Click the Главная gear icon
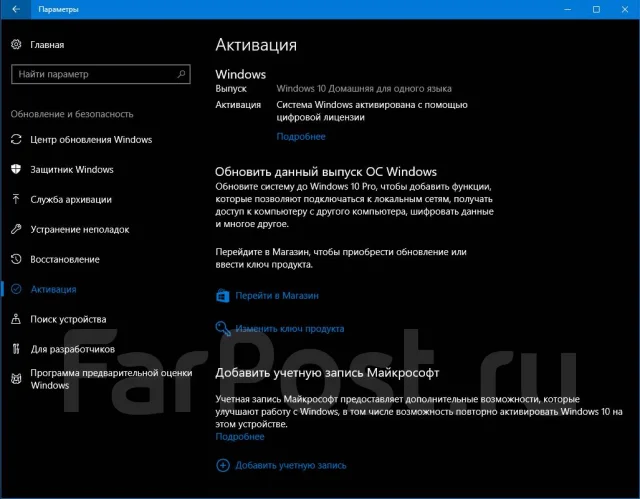 (16, 44)
